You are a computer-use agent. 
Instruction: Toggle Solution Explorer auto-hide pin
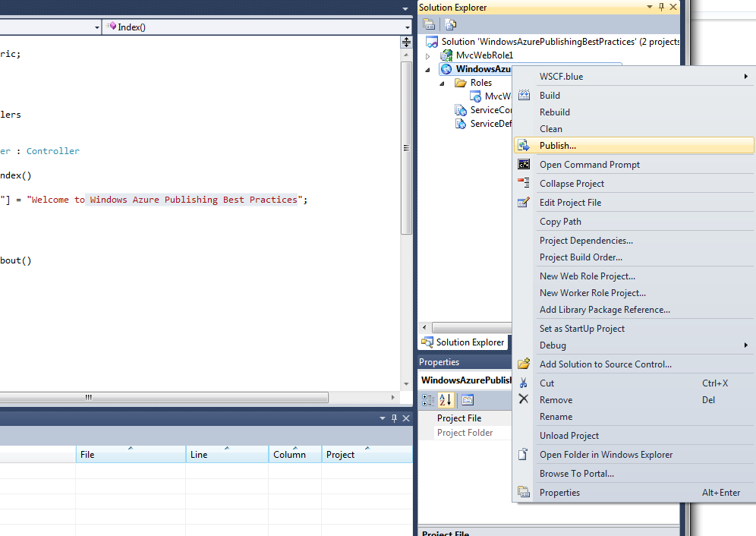662,7
